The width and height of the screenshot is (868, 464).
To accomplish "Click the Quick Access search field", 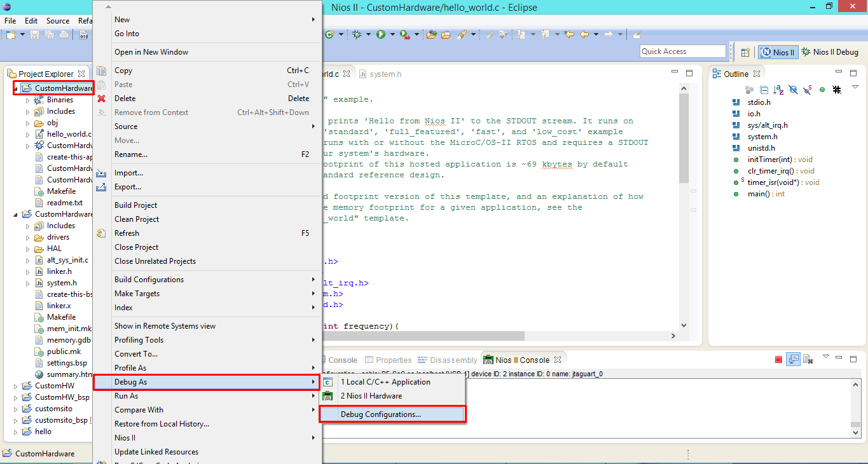I will (x=683, y=51).
